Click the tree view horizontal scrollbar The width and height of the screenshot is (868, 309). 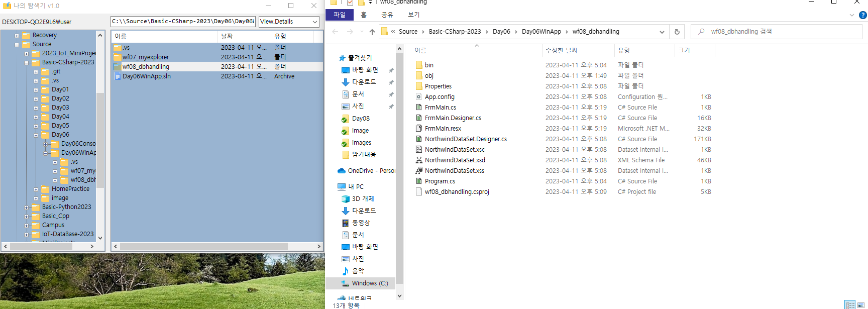[x=49, y=247]
